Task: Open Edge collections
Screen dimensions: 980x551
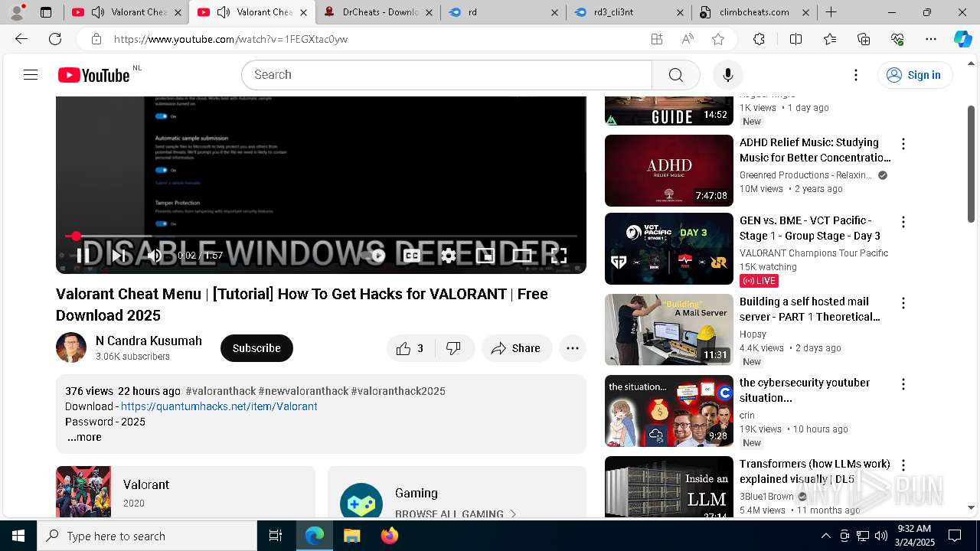Action: 864,39
